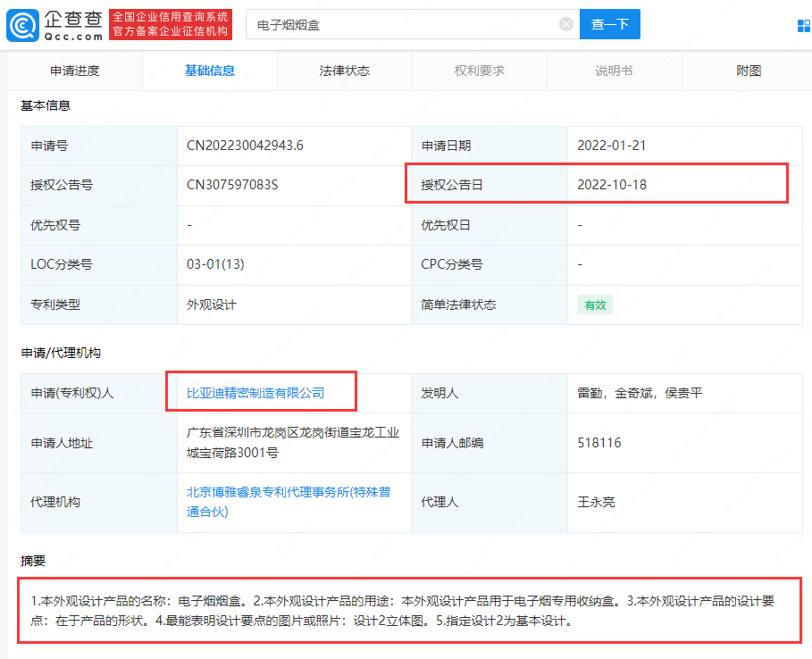Open the 北京博雅睿泉专利代理事务所 agency link

pyautogui.click(x=289, y=502)
